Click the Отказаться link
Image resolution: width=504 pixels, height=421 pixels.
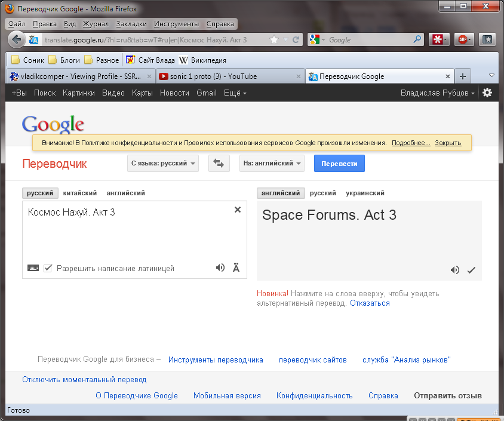(370, 303)
